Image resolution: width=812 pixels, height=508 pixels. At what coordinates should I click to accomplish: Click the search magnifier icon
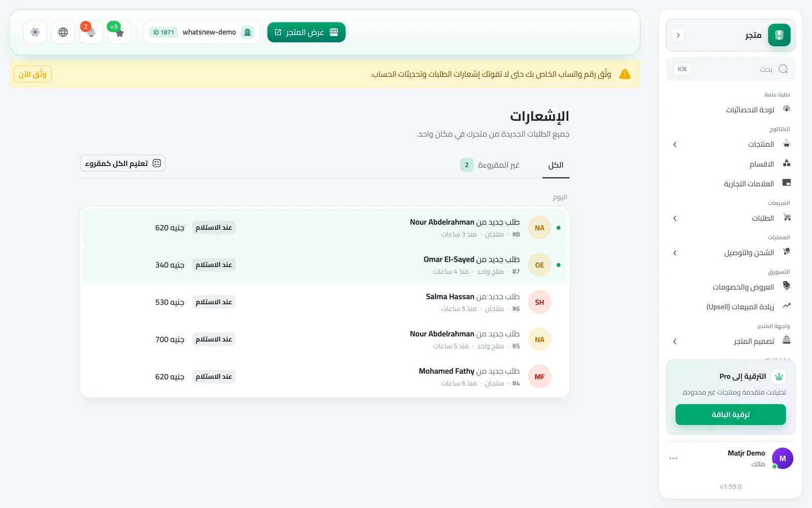point(783,69)
